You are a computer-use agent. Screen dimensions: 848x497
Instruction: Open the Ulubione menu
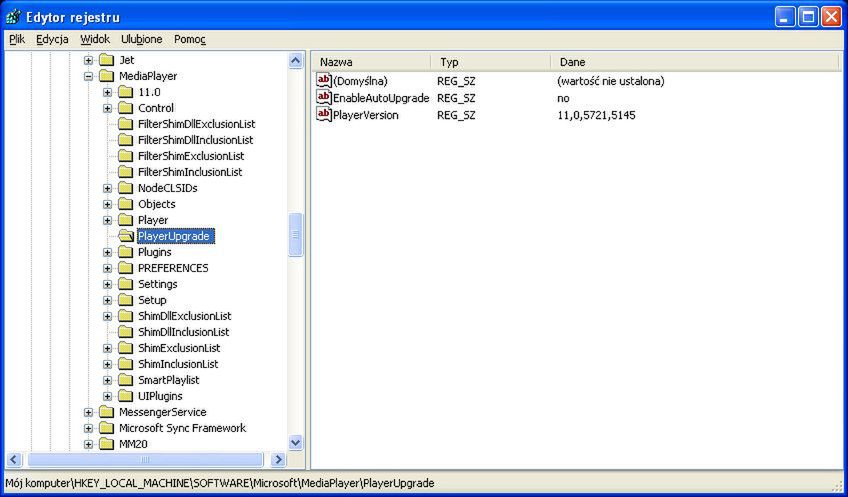[142, 39]
